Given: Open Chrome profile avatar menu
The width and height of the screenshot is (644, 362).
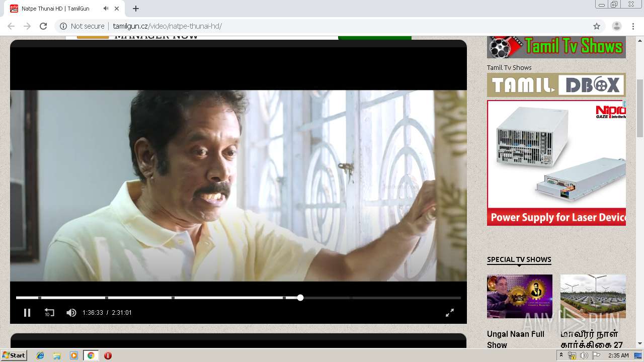Looking at the screenshot, I should click(617, 26).
